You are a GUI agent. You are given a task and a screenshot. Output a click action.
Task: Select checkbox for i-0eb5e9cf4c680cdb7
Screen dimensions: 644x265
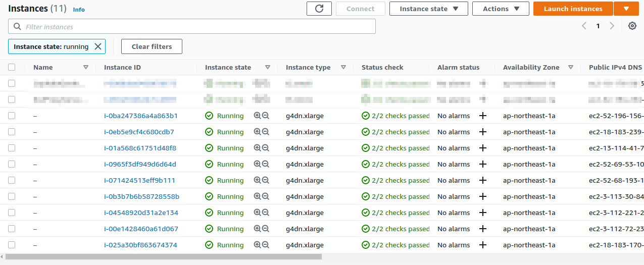click(12, 132)
